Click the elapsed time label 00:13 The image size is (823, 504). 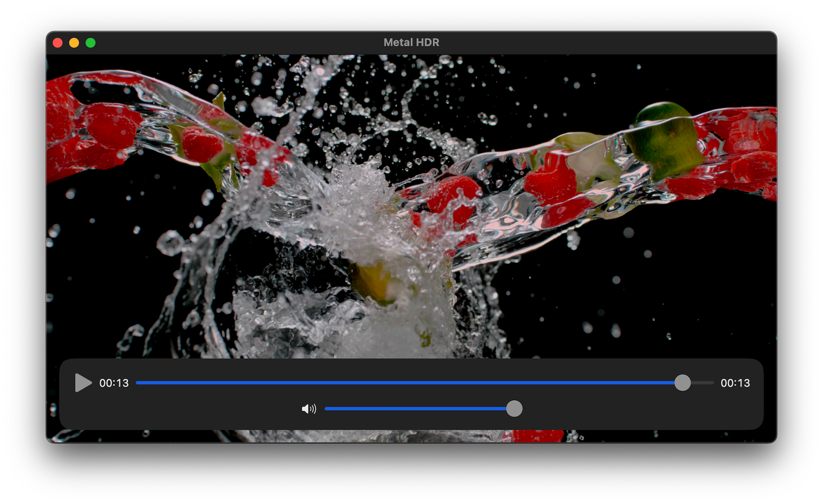[x=114, y=383]
